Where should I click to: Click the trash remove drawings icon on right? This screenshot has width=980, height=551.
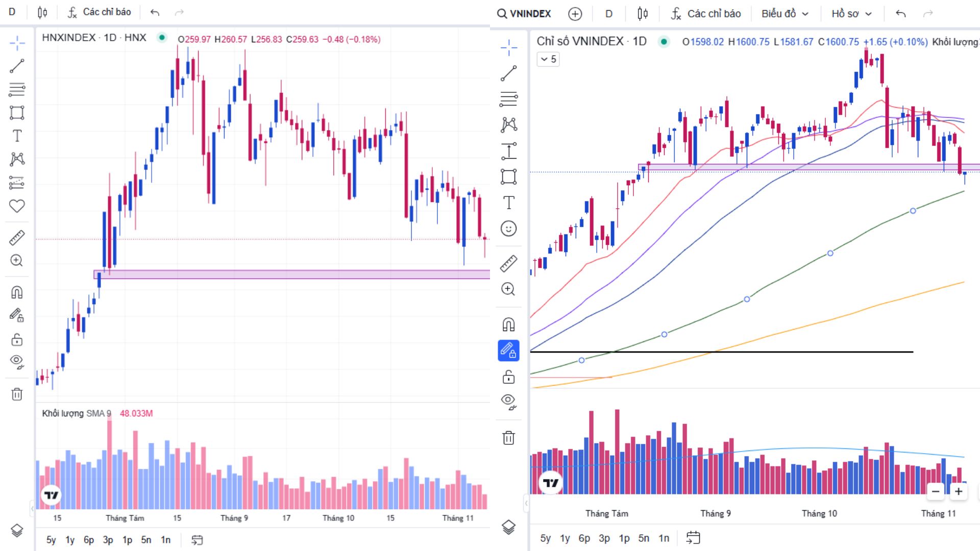(x=508, y=438)
